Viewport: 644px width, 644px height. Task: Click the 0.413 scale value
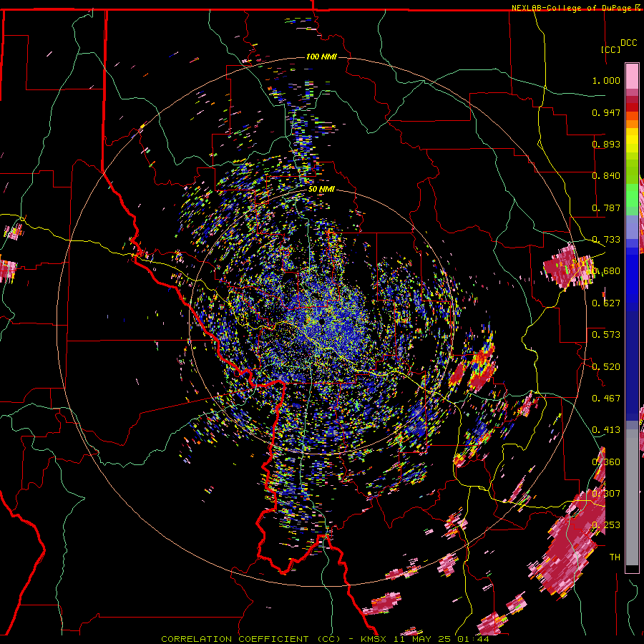tap(606, 430)
